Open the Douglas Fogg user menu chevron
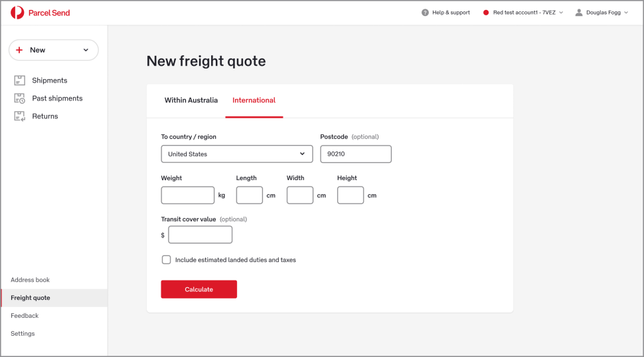 (x=626, y=13)
